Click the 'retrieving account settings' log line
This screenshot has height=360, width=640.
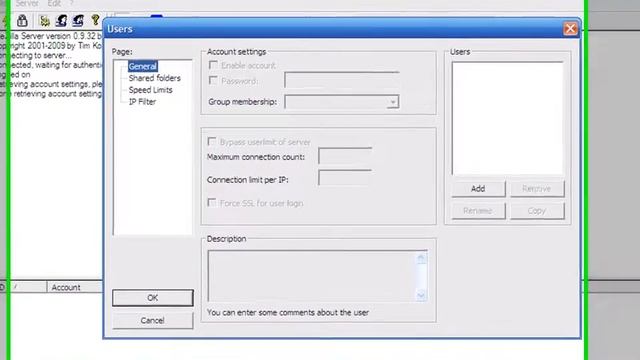coord(51,94)
